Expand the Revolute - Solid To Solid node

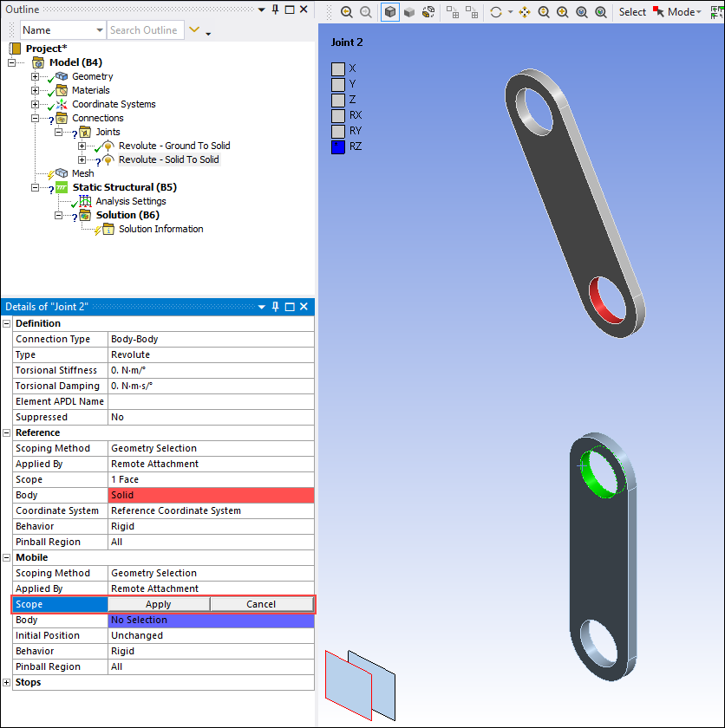tap(82, 159)
